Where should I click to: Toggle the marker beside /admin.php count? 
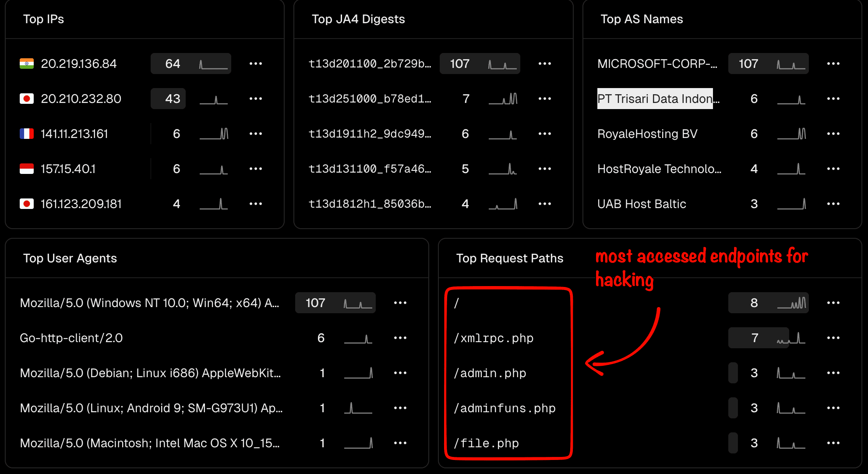click(x=732, y=373)
